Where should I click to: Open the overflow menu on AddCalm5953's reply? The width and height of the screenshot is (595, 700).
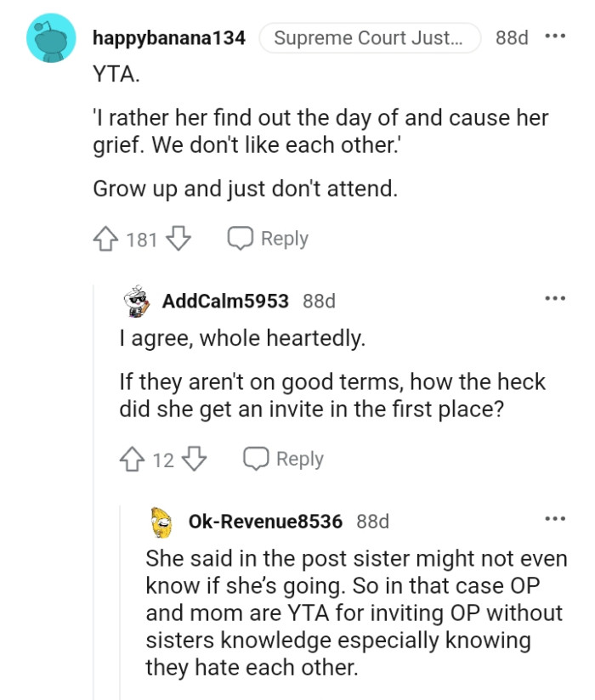click(555, 296)
